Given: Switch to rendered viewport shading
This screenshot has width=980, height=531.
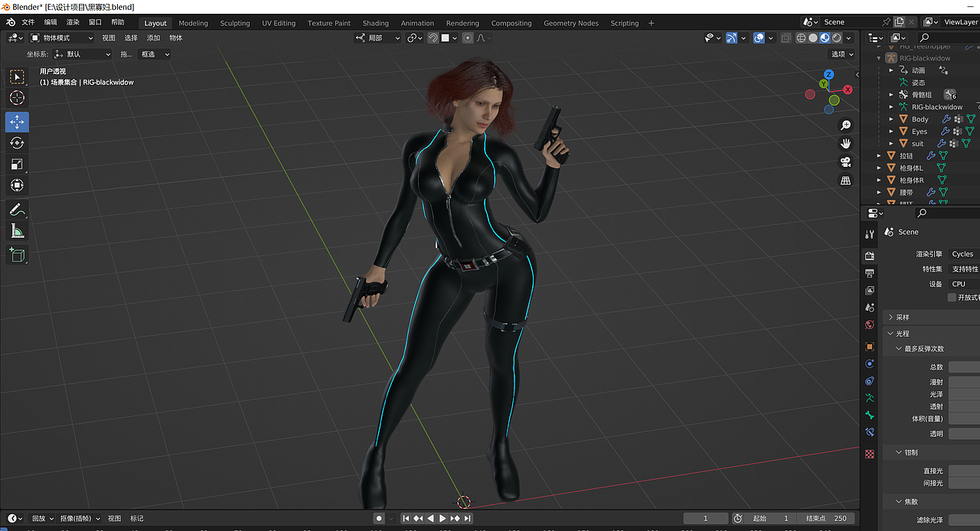Looking at the screenshot, I should pos(836,37).
